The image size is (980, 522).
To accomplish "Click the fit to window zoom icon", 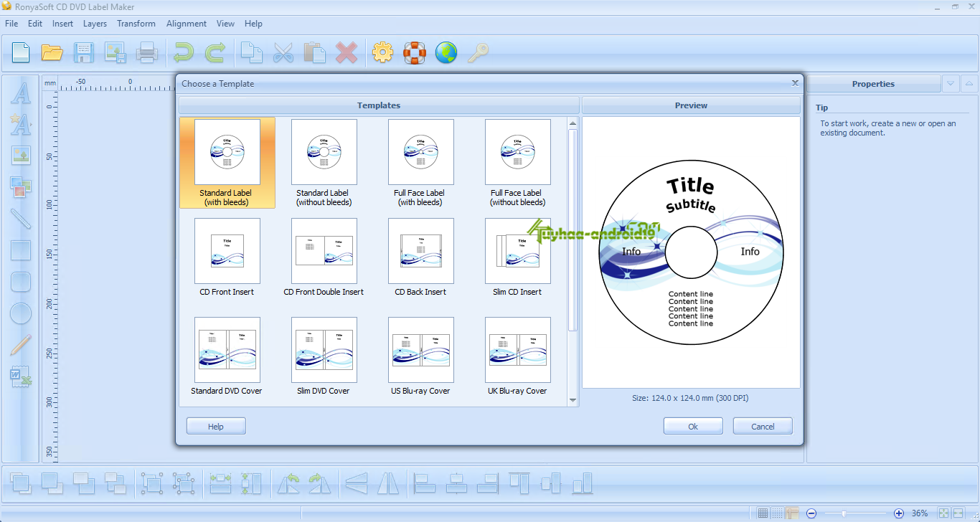I will click(944, 513).
